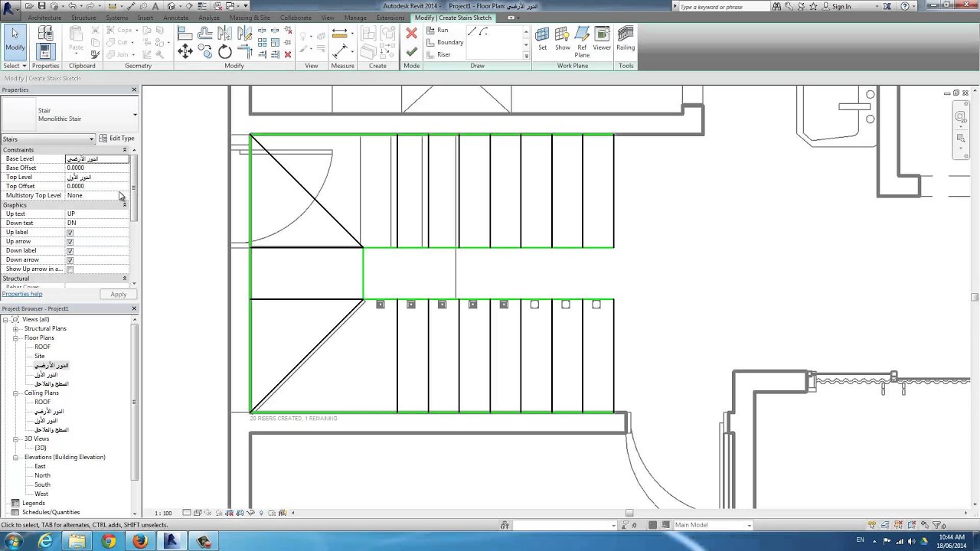The width and height of the screenshot is (980, 551).
Task: Activate the Offset tool
Action: coord(205,34)
